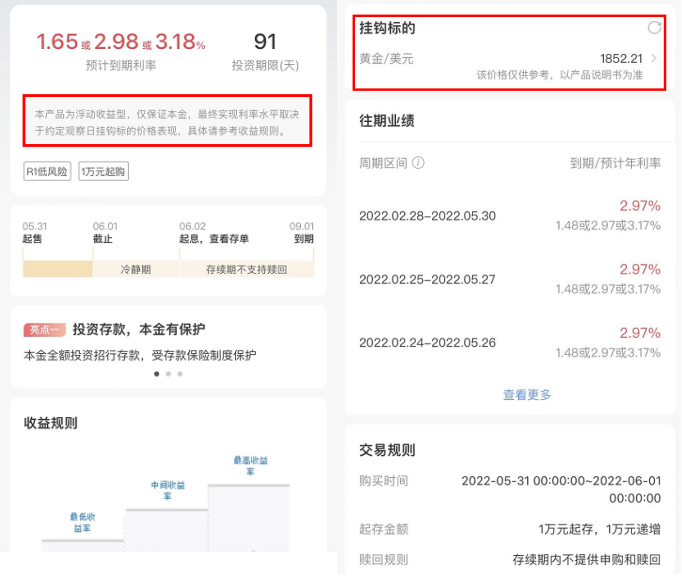Tap the 最高收益率 chart bar
Screen dimensions: 682x576
249,515
